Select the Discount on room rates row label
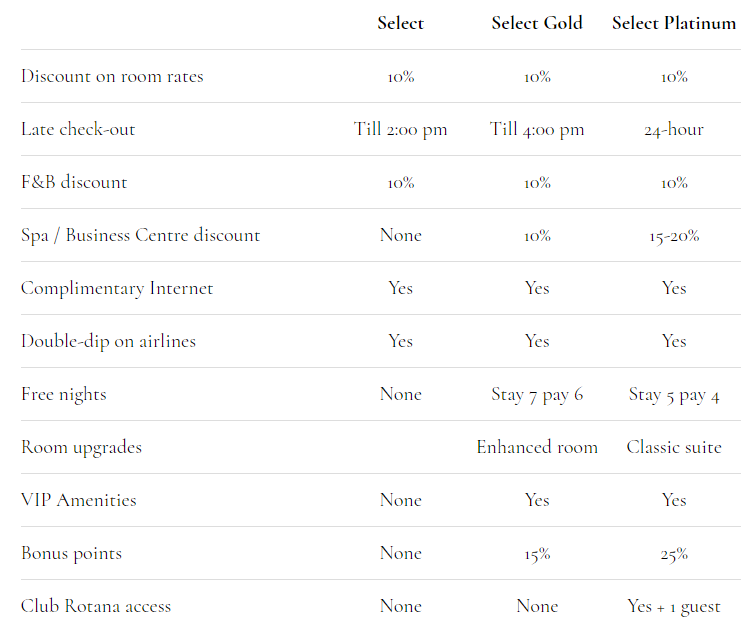This screenshot has height=622, width=745. pos(112,76)
